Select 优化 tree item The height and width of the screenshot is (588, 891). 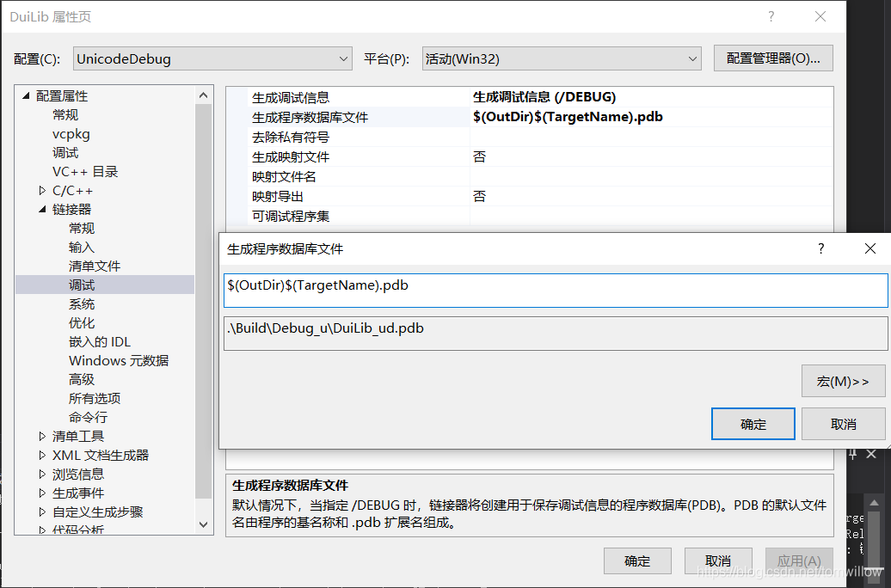pyautogui.click(x=82, y=322)
